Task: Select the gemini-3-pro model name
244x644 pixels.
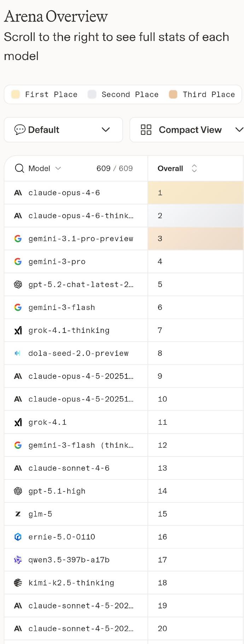Action: click(x=57, y=262)
